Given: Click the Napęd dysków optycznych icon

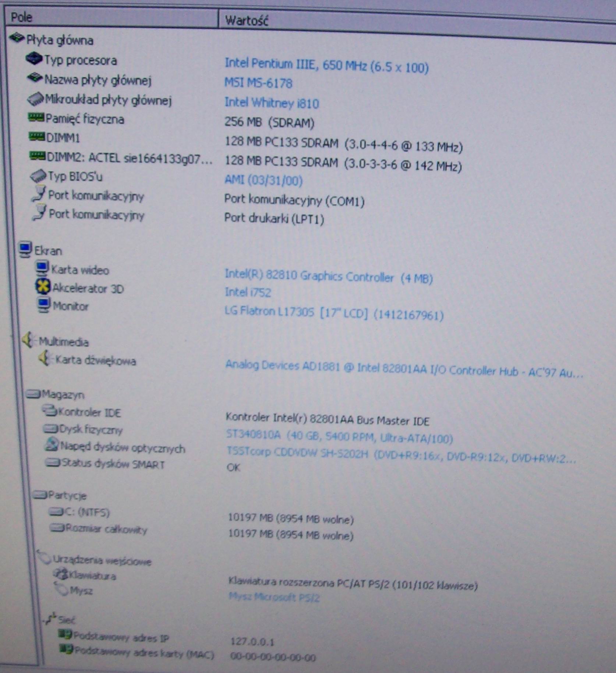Looking at the screenshot, I should pyautogui.click(x=52, y=445).
